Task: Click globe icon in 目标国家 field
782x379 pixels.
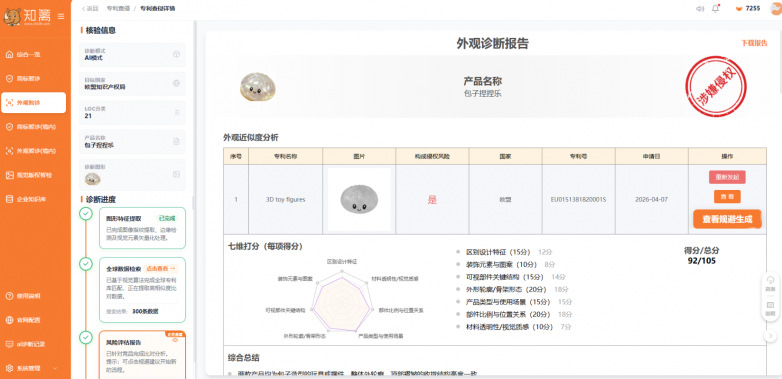Action: point(176,83)
